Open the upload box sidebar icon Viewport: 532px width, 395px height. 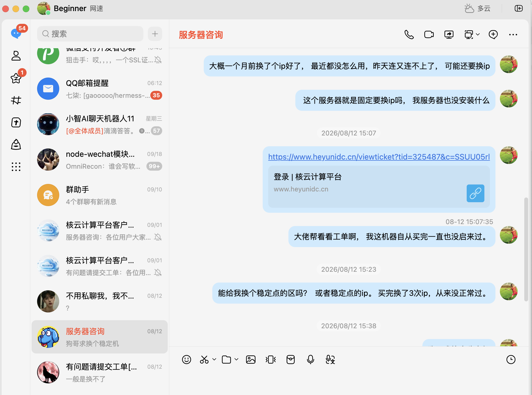(16, 122)
